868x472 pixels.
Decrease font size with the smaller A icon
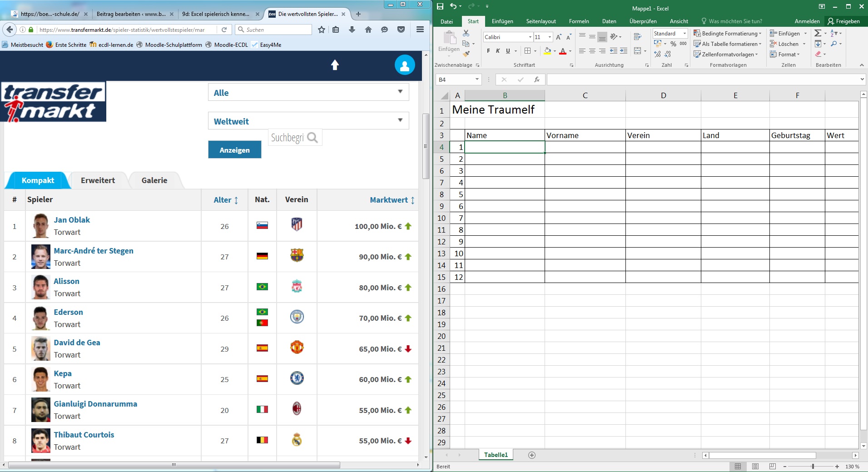coord(568,37)
